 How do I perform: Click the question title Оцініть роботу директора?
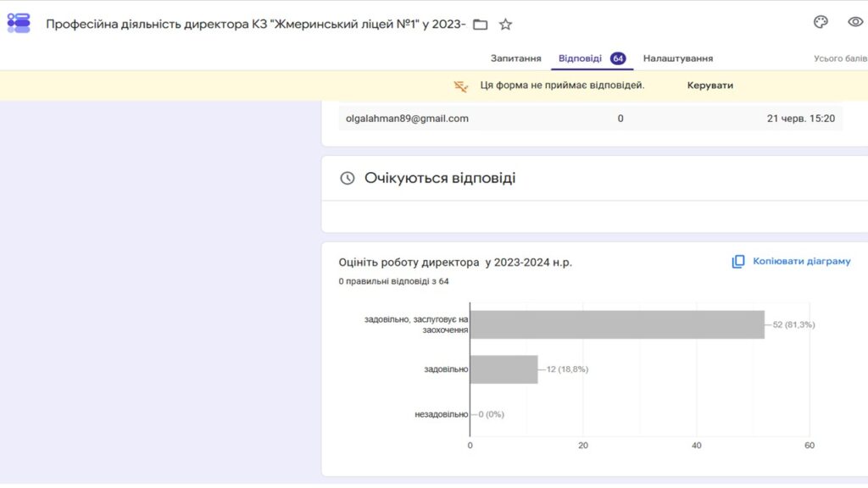[x=455, y=263]
